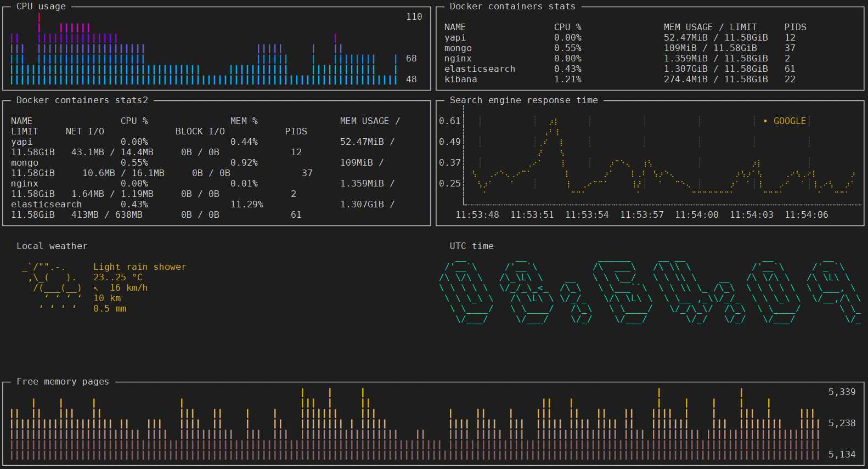Click "1.359MiB / 11.58GiB" memory value for nginx
The height and width of the screenshot is (469, 868).
click(x=716, y=58)
